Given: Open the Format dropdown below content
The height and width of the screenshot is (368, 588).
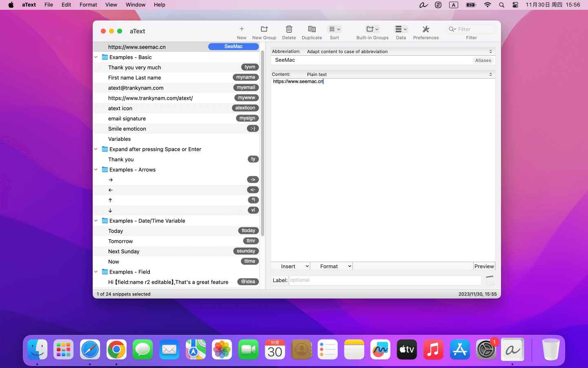Looking at the screenshot, I should [332, 266].
